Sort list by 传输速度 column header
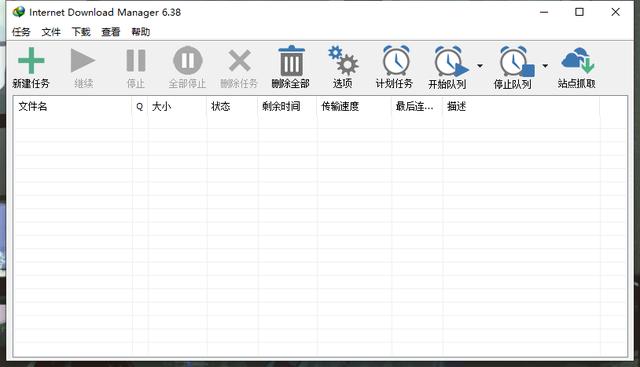This screenshot has height=367, width=640. point(354,107)
